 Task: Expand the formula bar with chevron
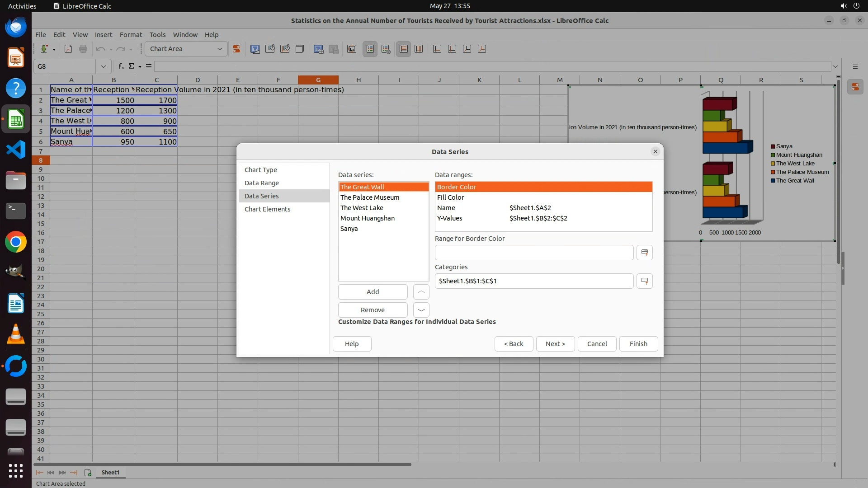pos(835,66)
